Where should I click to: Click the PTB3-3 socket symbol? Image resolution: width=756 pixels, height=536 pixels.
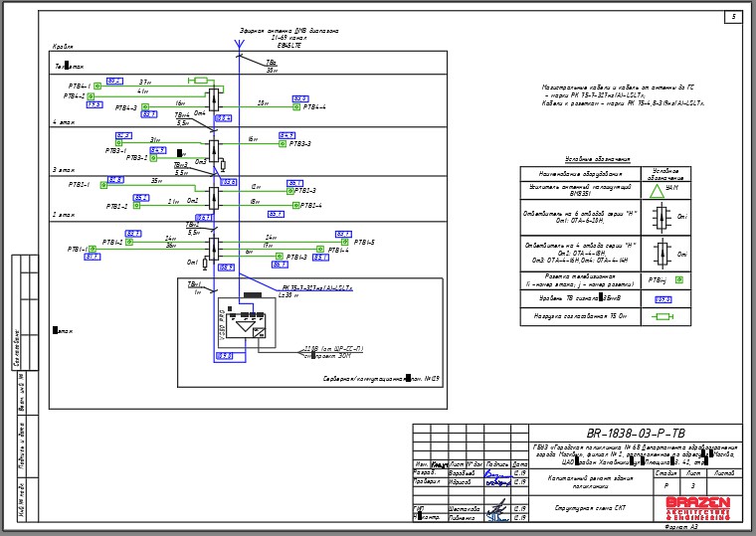(283, 143)
